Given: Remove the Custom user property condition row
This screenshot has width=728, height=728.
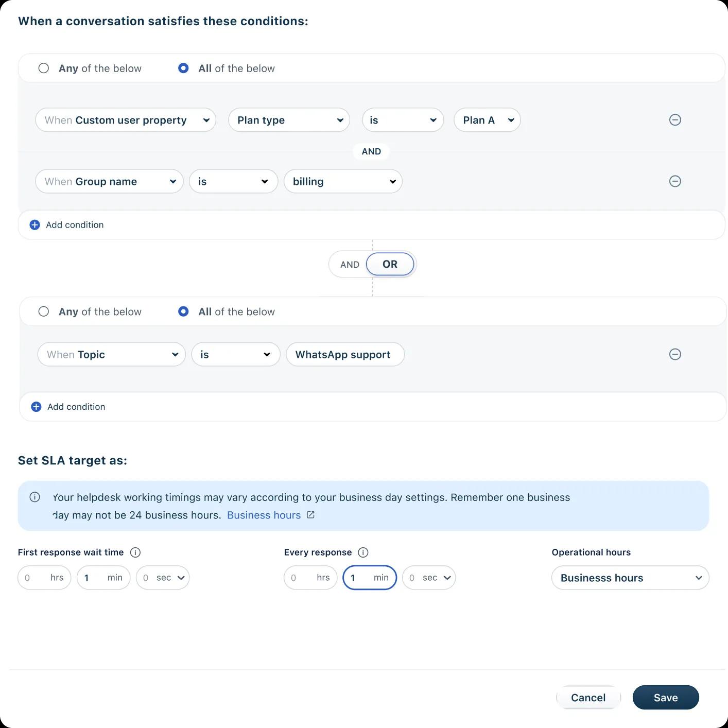Looking at the screenshot, I should pyautogui.click(x=675, y=120).
